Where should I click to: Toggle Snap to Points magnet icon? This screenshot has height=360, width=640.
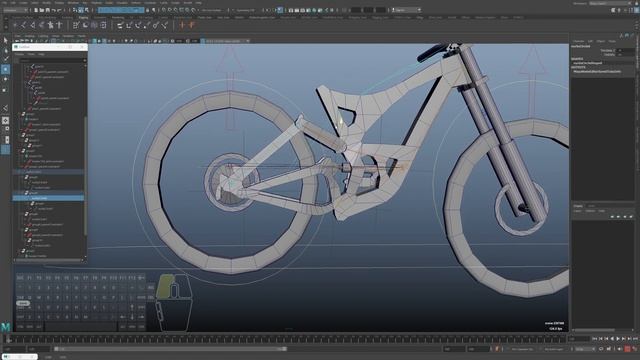(176, 10)
